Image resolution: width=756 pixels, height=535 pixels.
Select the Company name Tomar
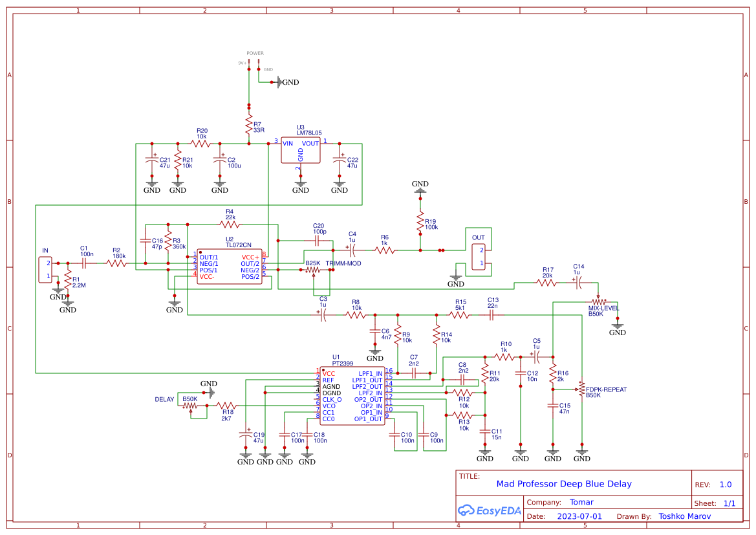click(x=581, y=502)
